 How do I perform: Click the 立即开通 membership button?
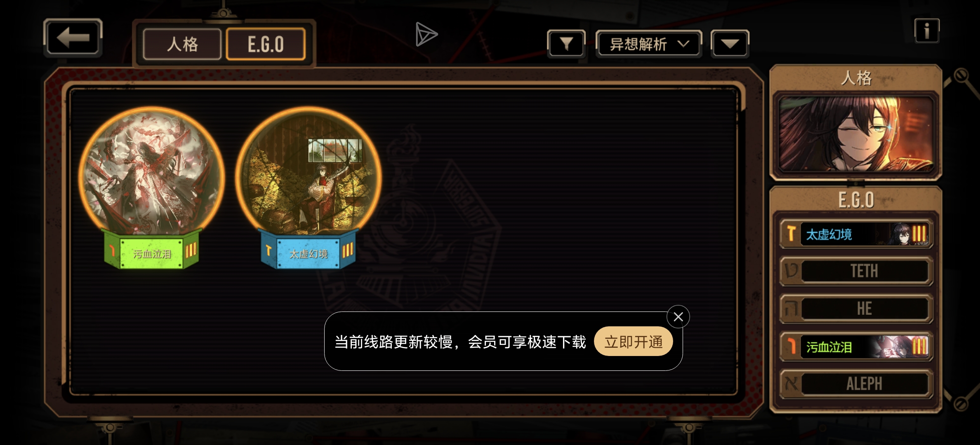(x=634, y=342)
